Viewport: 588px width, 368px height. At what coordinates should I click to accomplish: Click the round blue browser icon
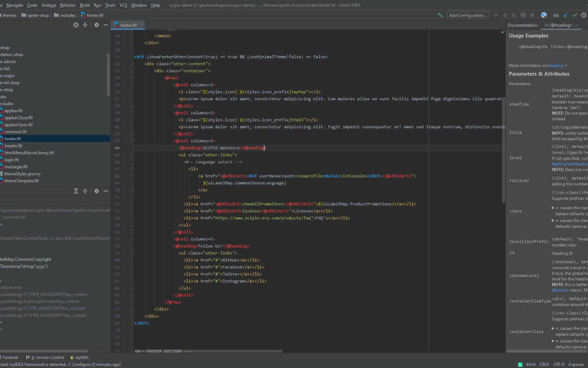(x=544, y=15)
